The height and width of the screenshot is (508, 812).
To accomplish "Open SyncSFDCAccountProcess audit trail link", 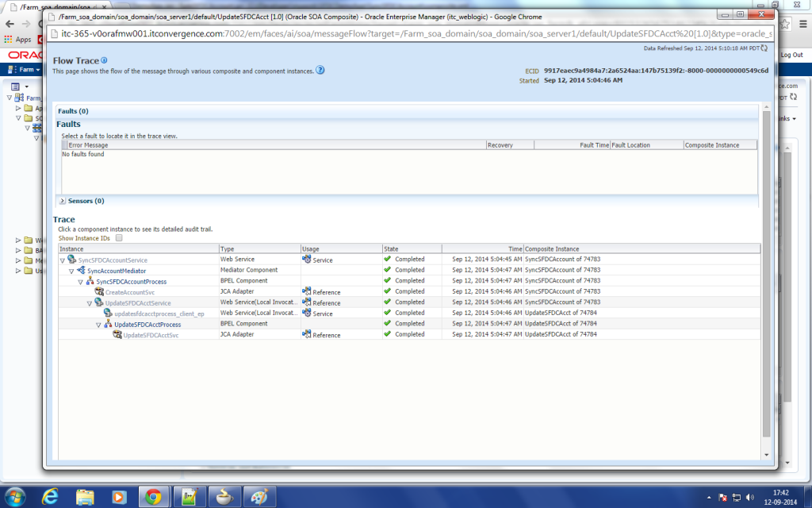I will pyautogui.click(x=131, y=282).
